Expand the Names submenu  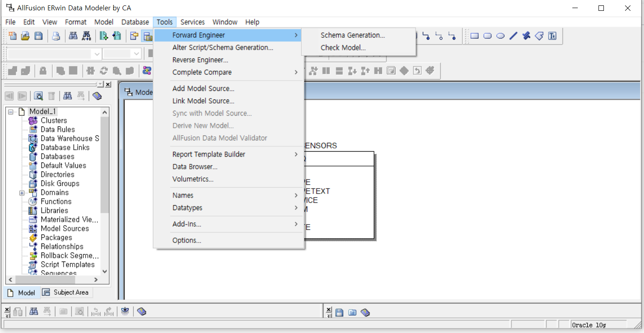pos(296,195)
